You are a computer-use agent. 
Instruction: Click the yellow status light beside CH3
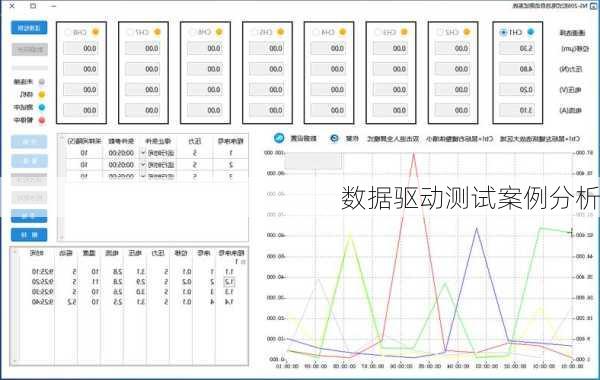click(x=404, y=32)
